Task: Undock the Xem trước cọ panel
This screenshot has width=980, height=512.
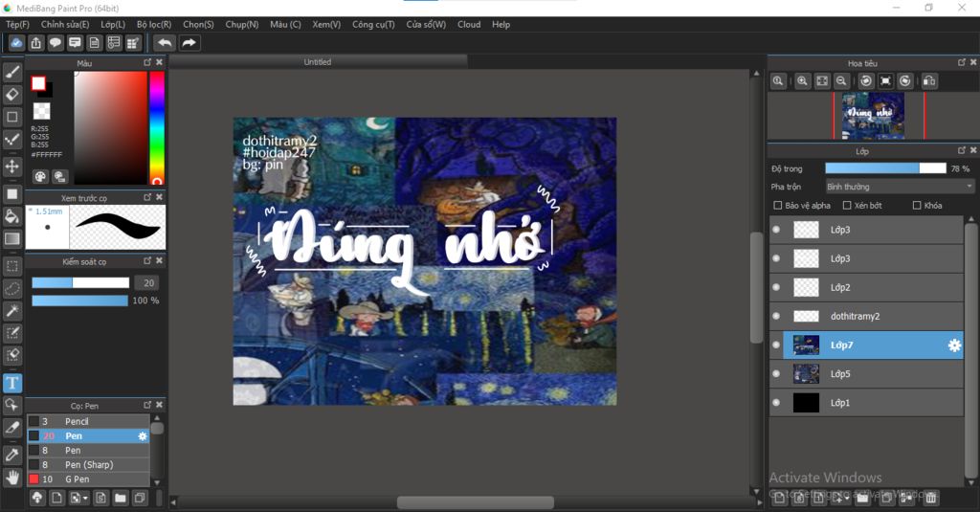Action: point(147,197)
